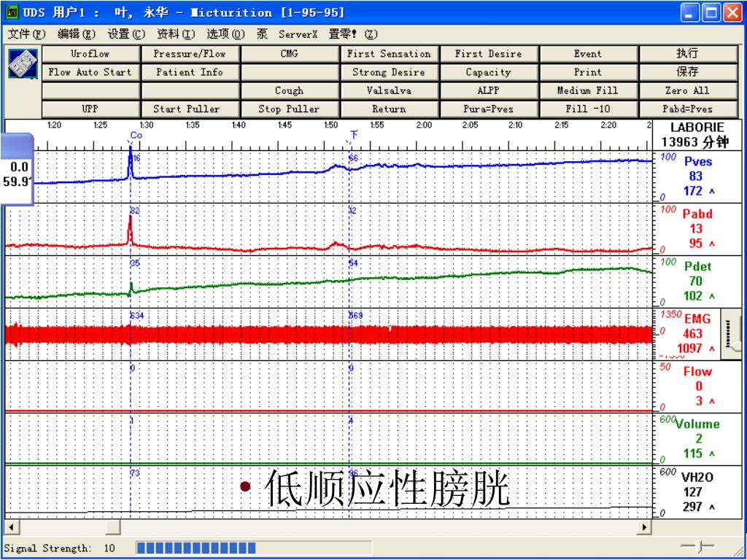The height and width of the screenshot is (560, 747).
Task: Click the Pabd channel label
Action: point(697,214)
